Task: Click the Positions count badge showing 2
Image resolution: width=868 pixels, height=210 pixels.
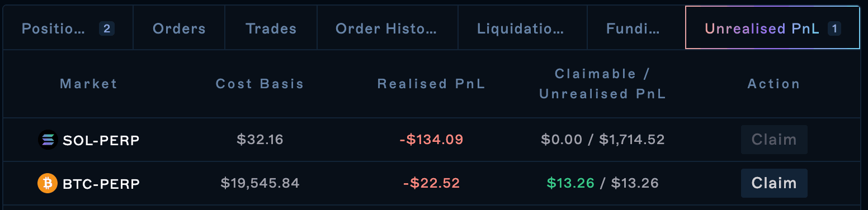Action: (107, 28)
